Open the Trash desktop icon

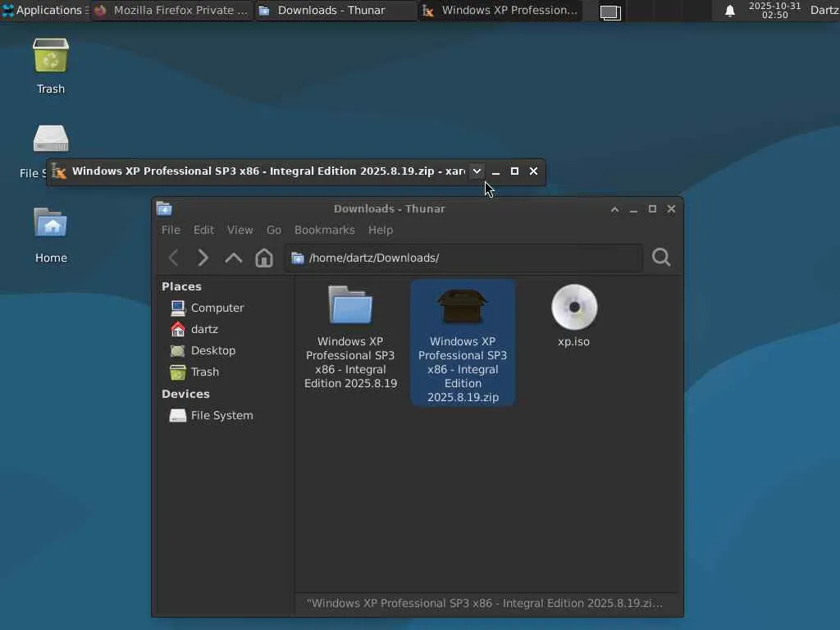[51, 66]
